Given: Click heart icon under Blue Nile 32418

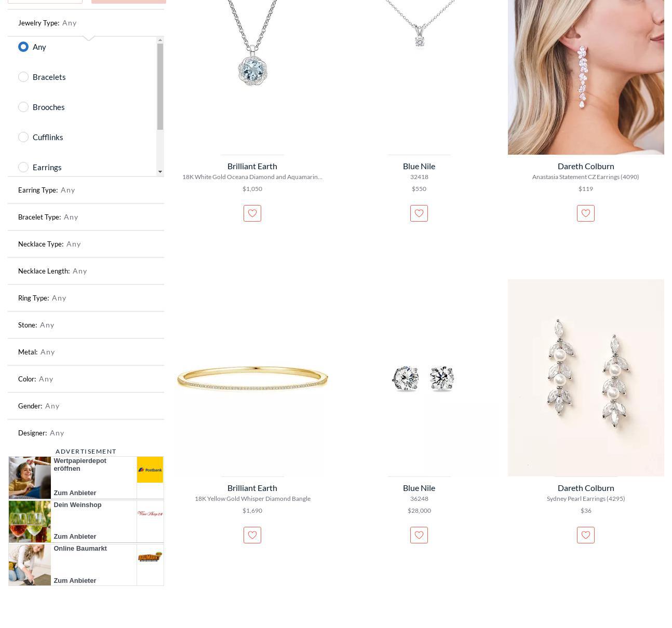Looking at the screenshot, I should pos(419,213).
